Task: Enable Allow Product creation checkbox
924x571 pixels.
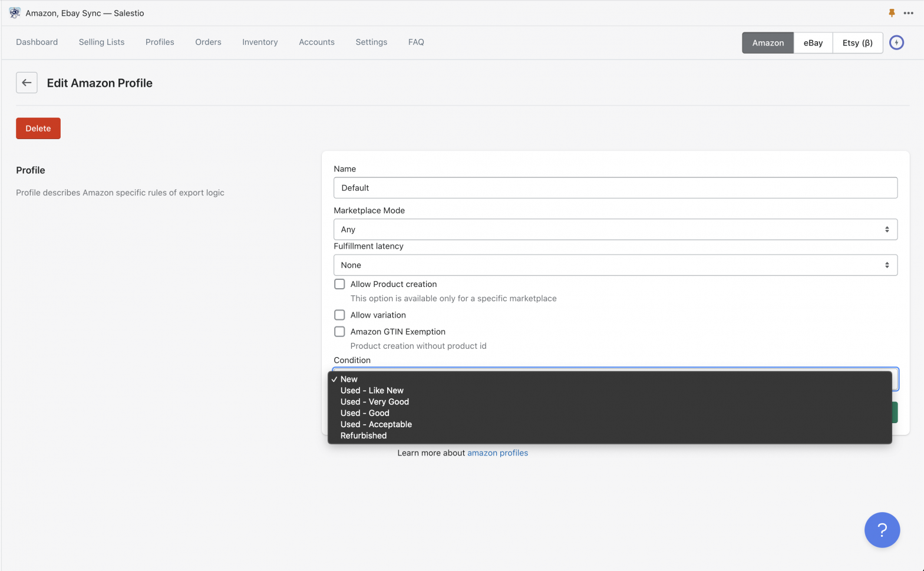Action: pyautogui.click(x=339, y=284)
